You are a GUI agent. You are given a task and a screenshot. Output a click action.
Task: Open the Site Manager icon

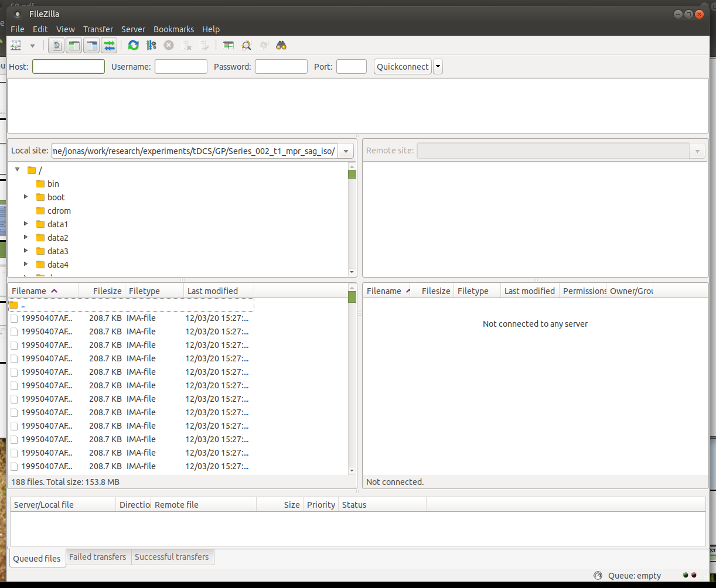(16, 45)
